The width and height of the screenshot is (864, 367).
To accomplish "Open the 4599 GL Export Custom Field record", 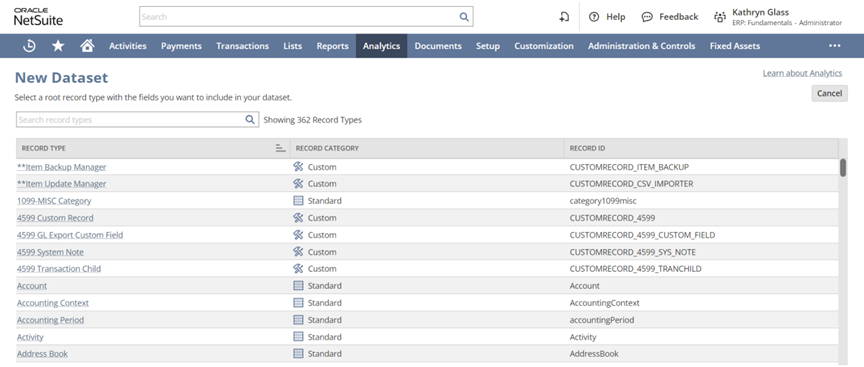I will [x=70, y=235].
